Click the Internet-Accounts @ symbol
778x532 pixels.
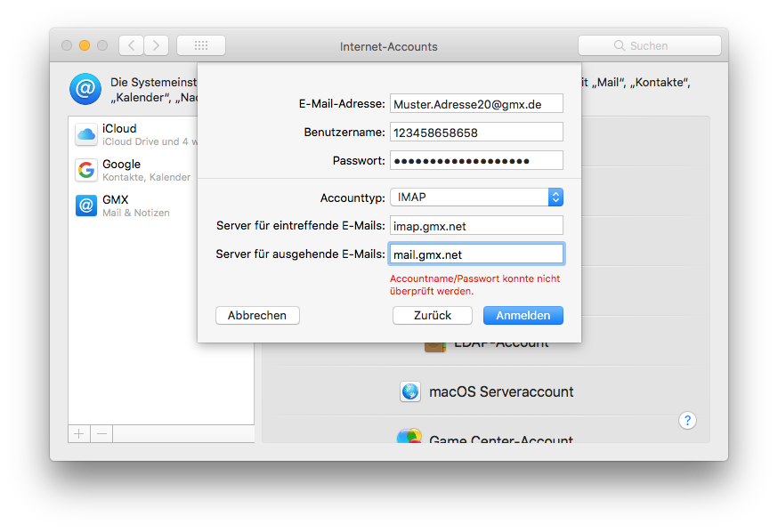coord(85,89)
